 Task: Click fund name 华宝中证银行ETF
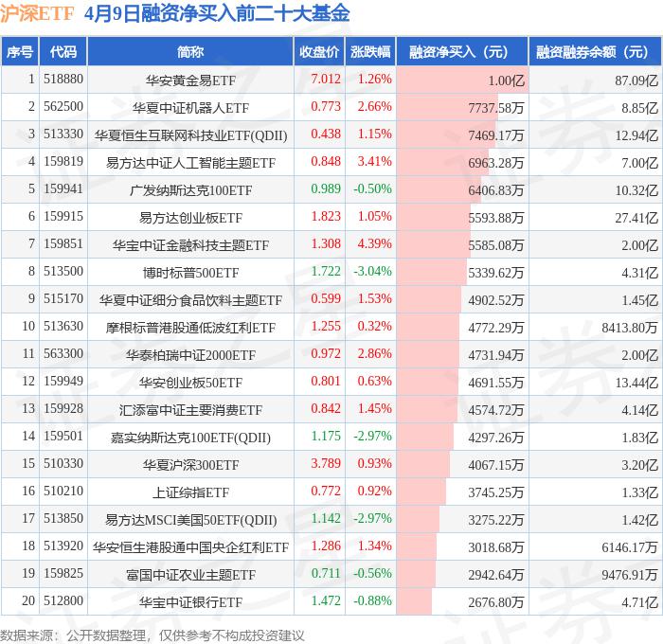coord(190,602)
